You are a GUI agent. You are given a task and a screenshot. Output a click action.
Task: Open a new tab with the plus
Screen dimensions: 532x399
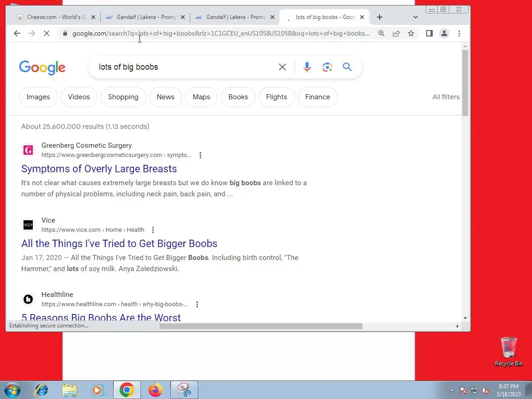[380, 17]
